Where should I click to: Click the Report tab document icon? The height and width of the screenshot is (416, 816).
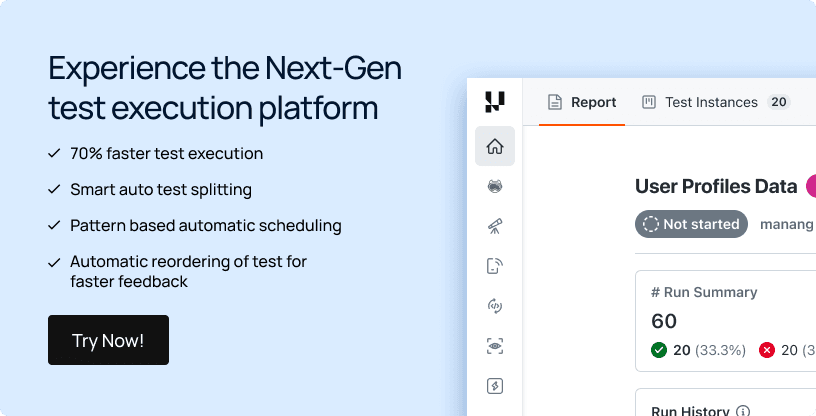[x=555, y=102]
